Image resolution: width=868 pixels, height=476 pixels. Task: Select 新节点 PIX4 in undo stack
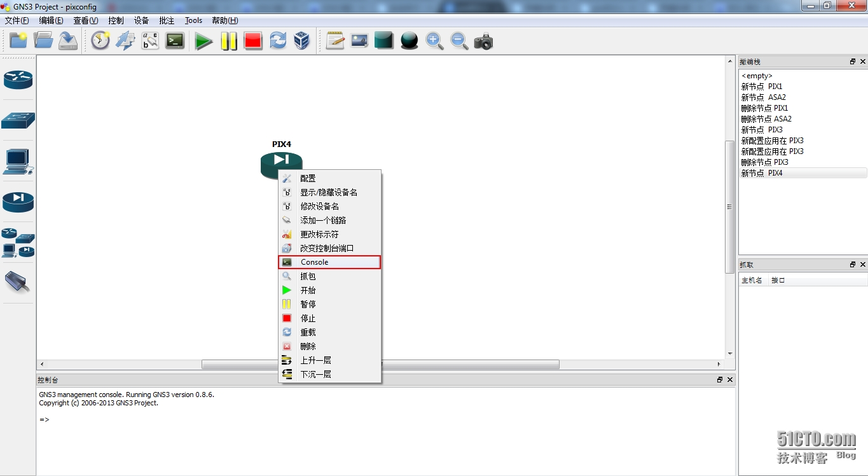tap(803, 173)
